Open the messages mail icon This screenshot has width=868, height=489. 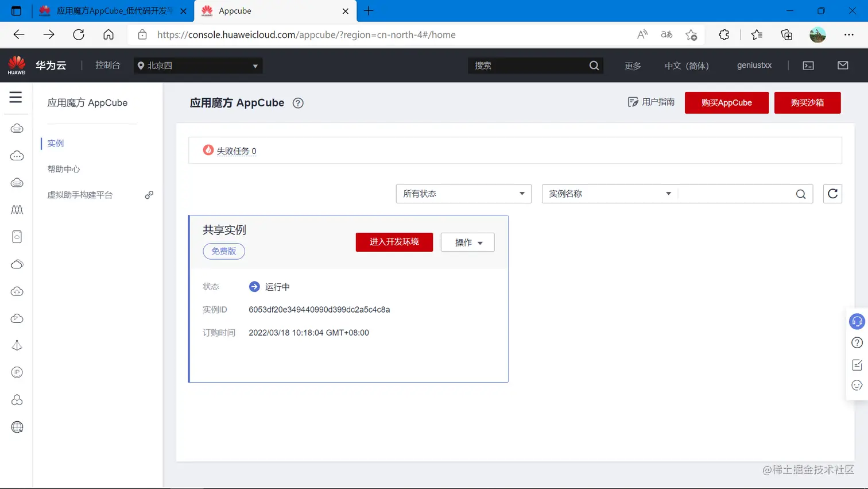(843, 65)
